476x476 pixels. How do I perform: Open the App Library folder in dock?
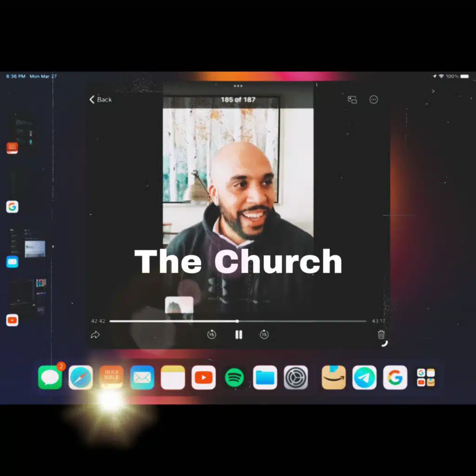[426, 377]
